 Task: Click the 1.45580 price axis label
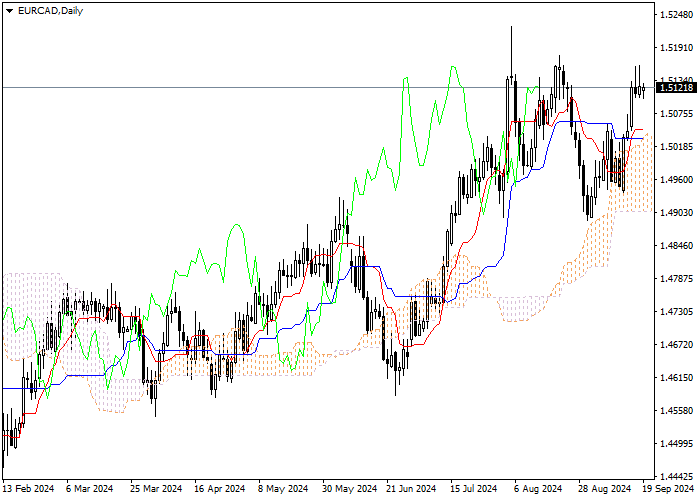[676, 411]
